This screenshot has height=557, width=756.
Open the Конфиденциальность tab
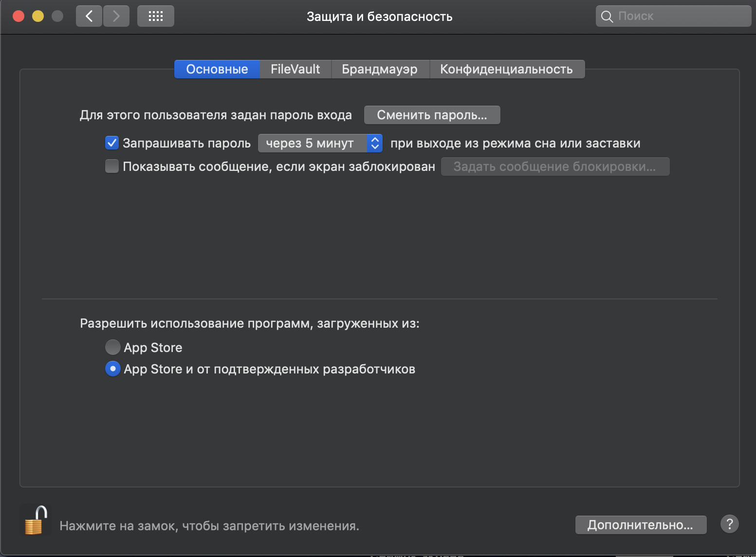tap(507, 69)
